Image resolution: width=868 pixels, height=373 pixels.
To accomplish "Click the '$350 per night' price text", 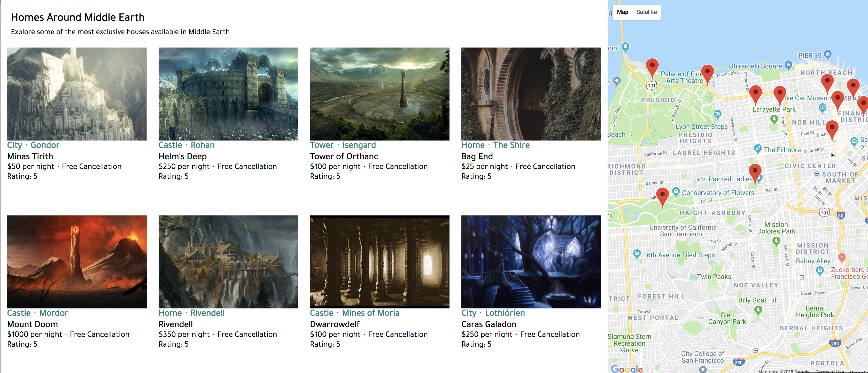I will coord(184,334).
